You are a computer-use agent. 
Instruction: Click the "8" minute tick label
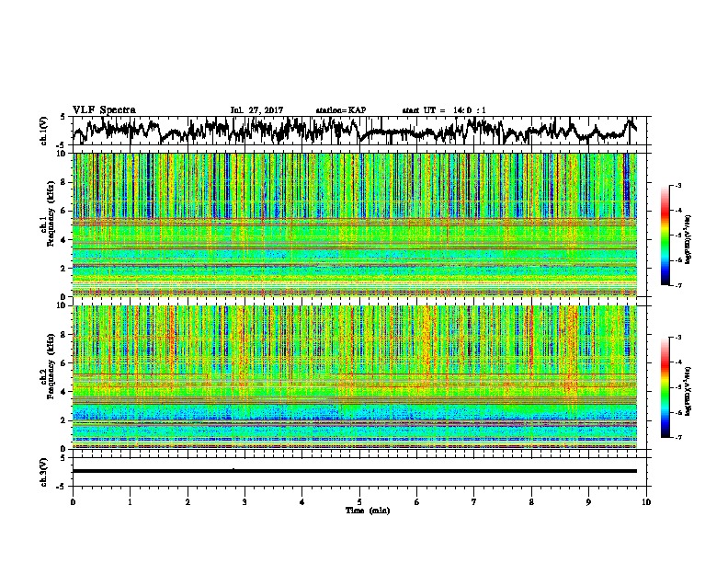531,501
